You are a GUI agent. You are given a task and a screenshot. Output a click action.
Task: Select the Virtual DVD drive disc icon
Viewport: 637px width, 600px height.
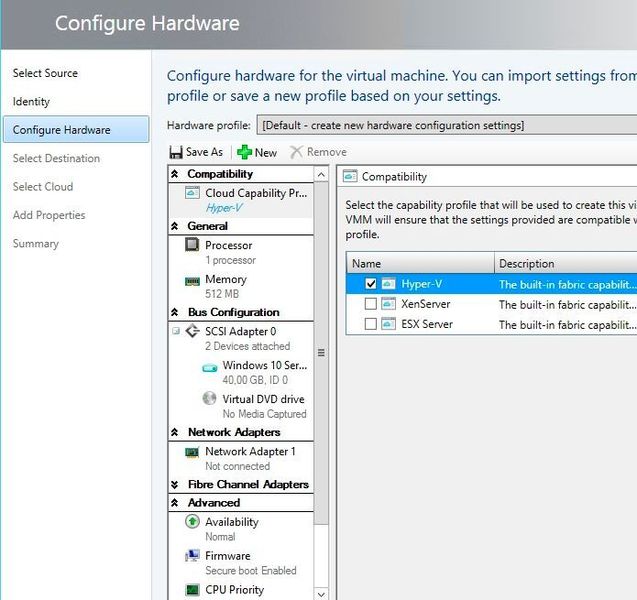click(209, 398)
